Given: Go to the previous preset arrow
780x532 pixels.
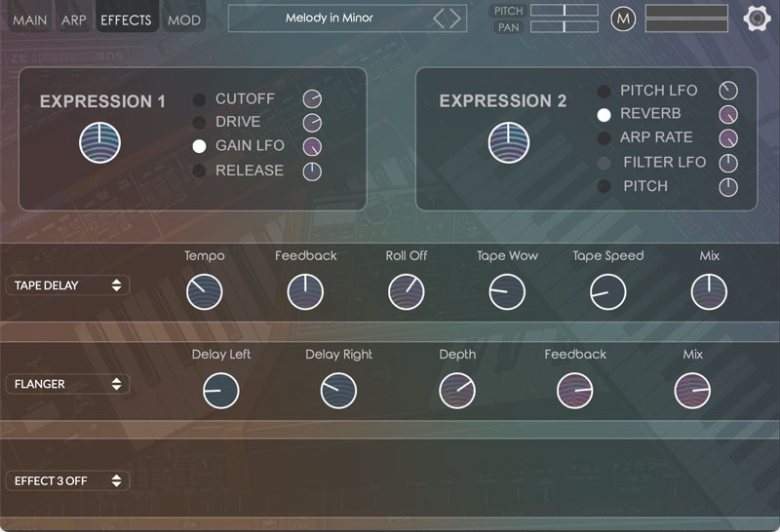Looking at the screenshot, I should click(439, 19).
